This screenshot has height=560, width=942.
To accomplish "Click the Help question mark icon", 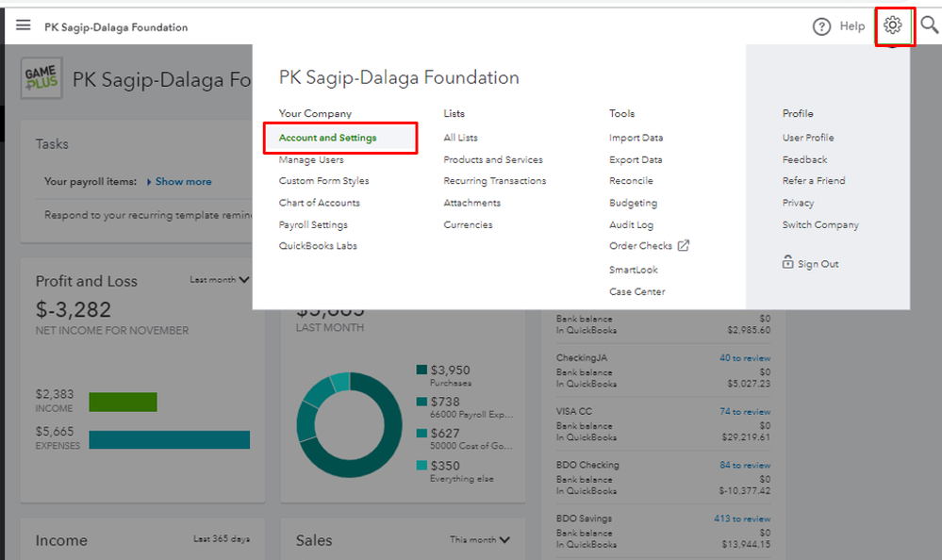I will coord(821,26).
